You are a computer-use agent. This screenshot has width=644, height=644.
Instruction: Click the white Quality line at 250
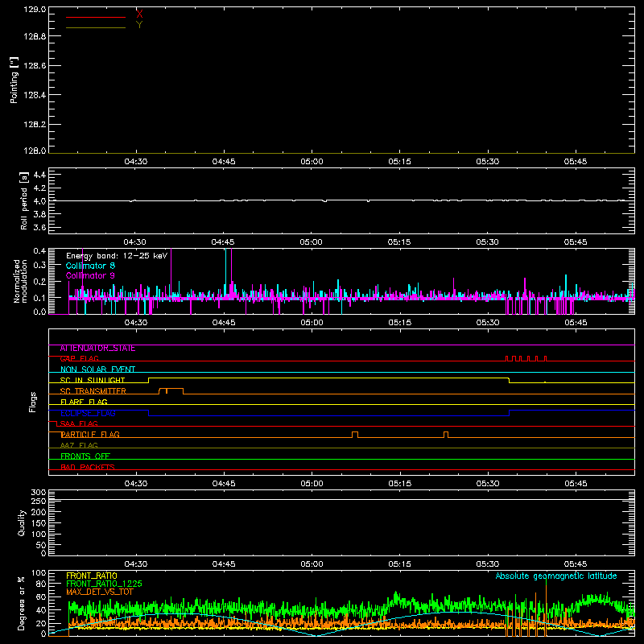coord(341,500)
